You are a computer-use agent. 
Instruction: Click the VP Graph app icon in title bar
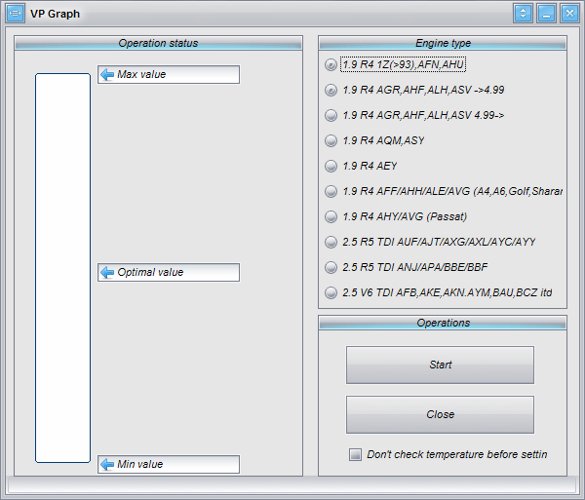point(15,14)
